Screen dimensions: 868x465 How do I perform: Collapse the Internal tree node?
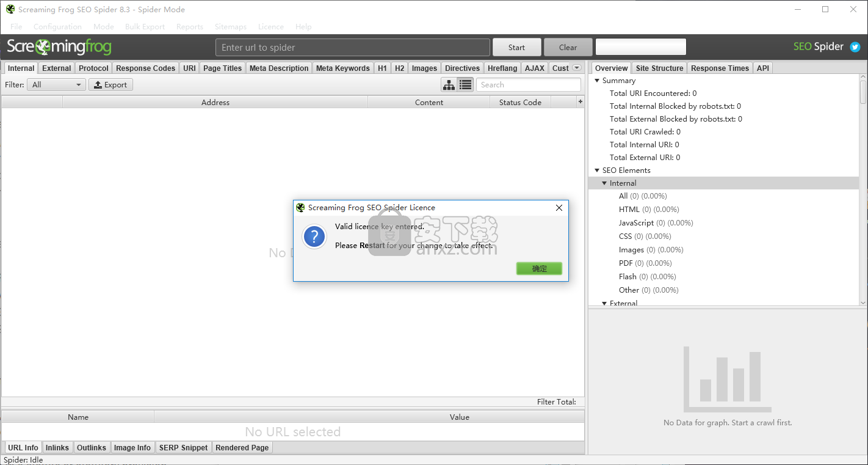604,183
